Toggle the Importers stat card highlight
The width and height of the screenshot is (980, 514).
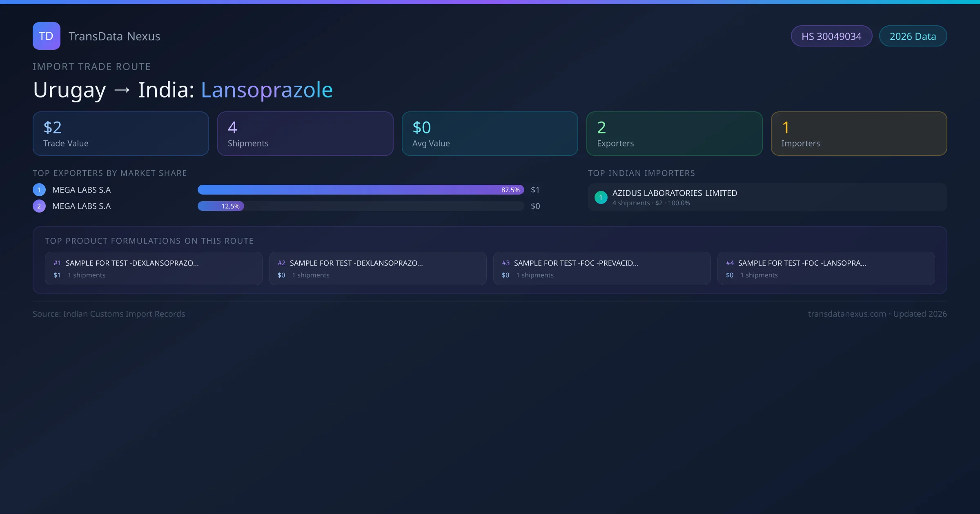859,133
